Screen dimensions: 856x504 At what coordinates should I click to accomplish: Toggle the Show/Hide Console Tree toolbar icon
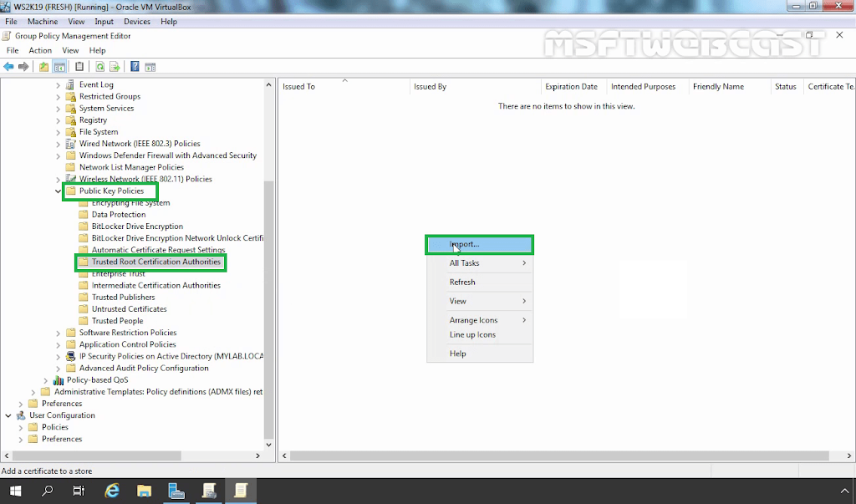click(59, 67)
